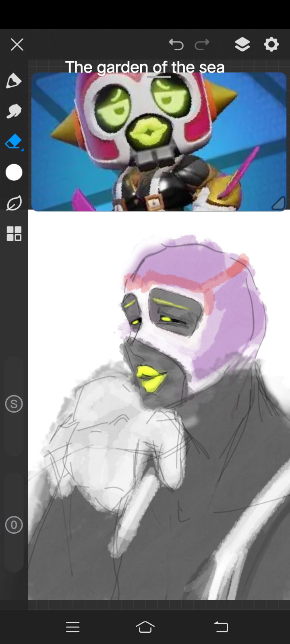Image resolution: width=290 pixels, height=644 pixels.
Task: Open the layers panel
Action: (242, 44)
